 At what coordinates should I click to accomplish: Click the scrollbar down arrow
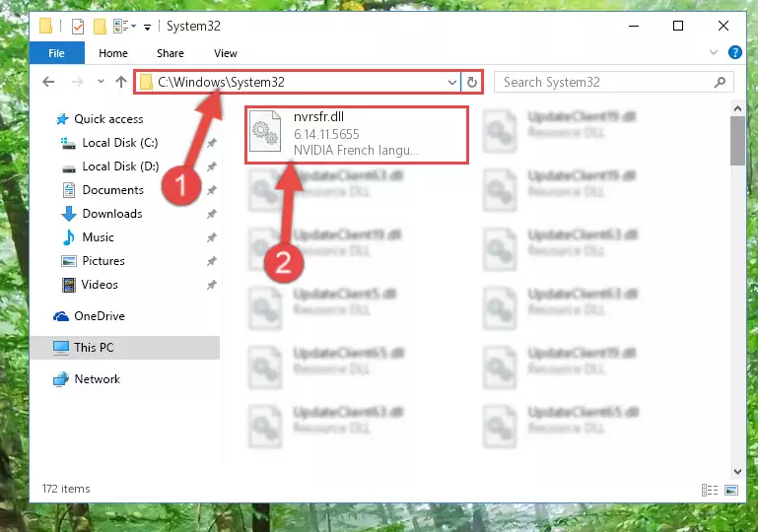[x=737, y=472]
